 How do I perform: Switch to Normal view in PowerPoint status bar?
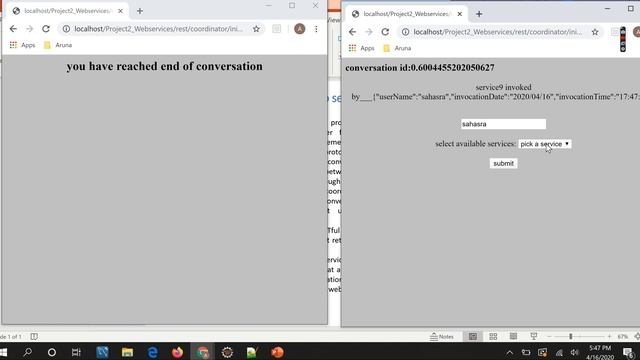click(x=473, y=336)
